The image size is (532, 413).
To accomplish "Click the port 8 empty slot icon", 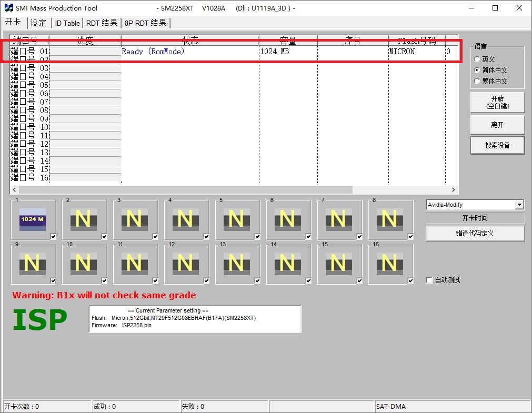I will coord(390,219).
